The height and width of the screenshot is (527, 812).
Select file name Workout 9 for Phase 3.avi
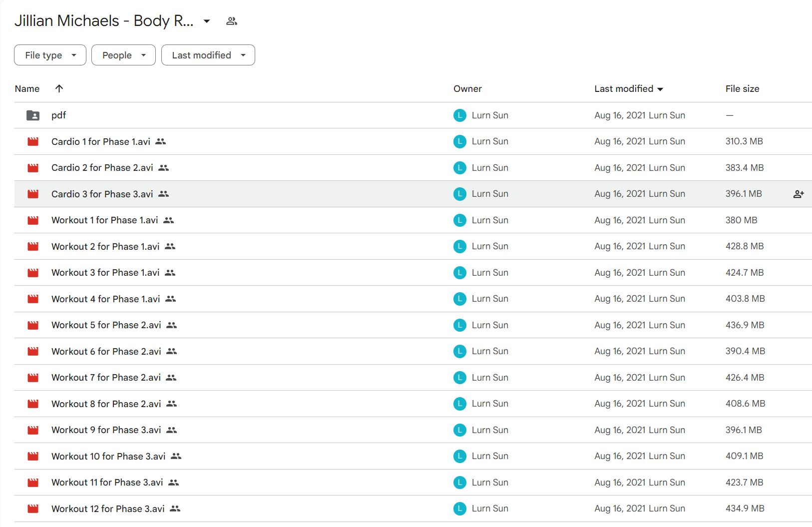[x=106, y=430]
